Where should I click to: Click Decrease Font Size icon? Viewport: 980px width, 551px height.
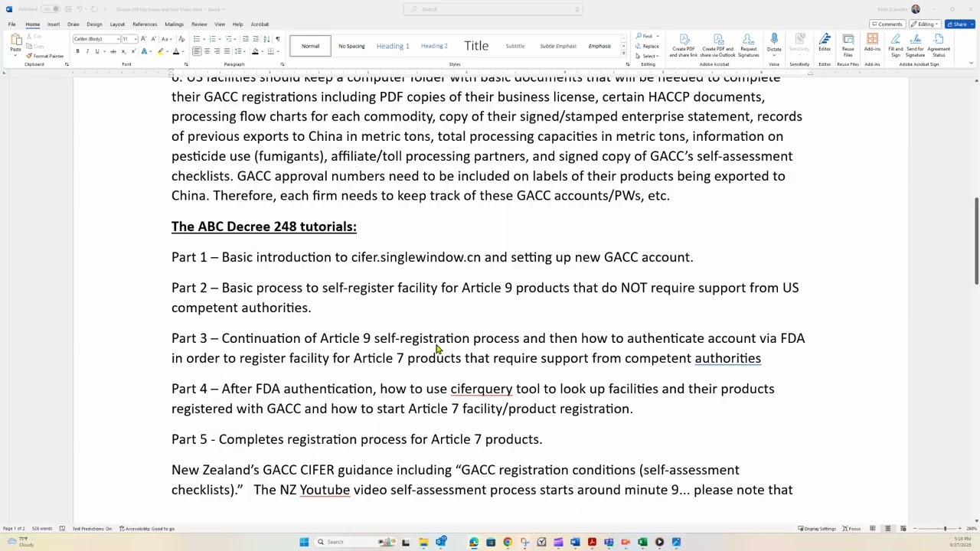153,39
